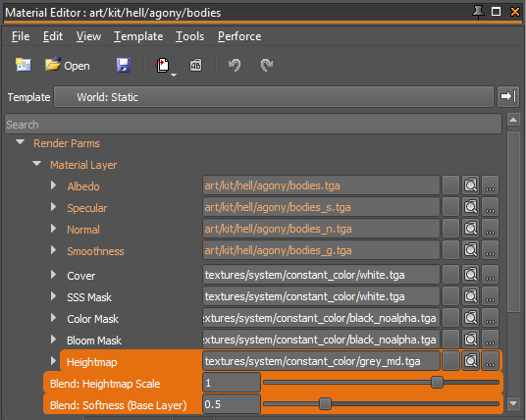
Task: Preview the Normal texture with magnifier icon
Action: pyautogui.click(x=470, y=229)
